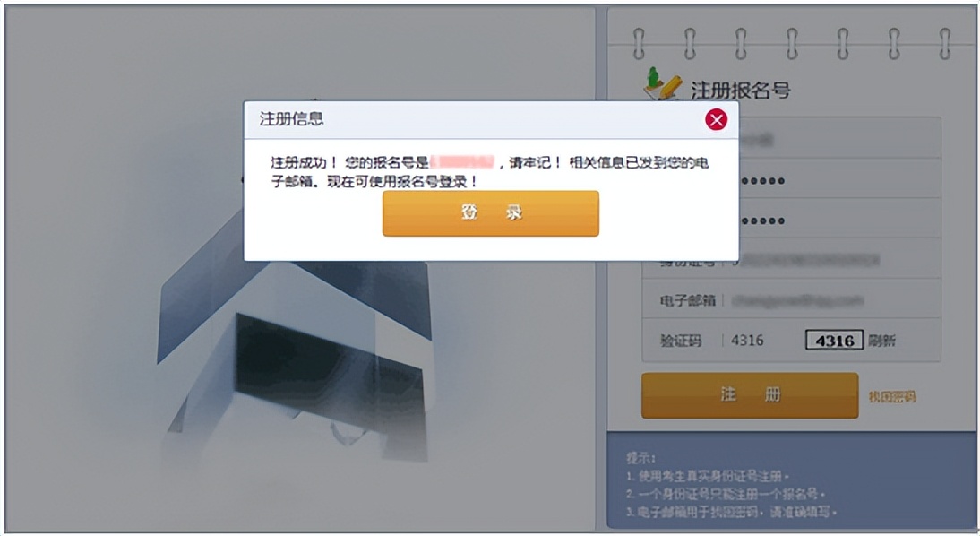Screen dimensions: 980x536
Task: Close the 注册信息 dialog with the red X
Action: click(x=716, y=119)
